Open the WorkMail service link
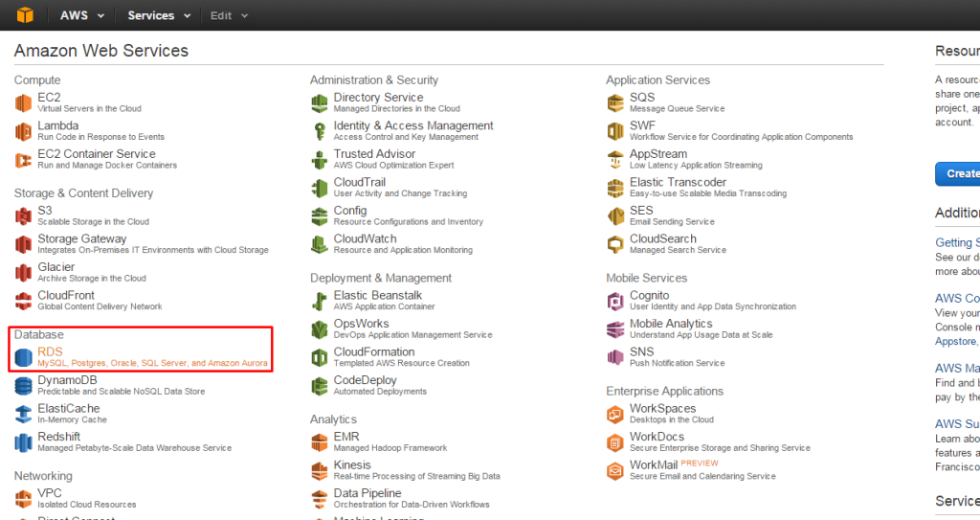Viewport: 980px width, 520px height. click(654, 464)
